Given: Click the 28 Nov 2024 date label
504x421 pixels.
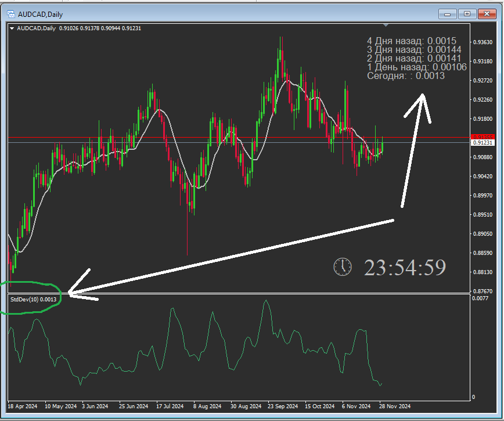Looking at the screenshot, I should coord(395,406).
